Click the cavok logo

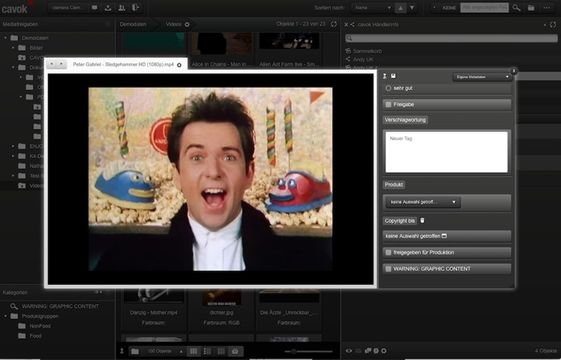[x=15, y=9]
